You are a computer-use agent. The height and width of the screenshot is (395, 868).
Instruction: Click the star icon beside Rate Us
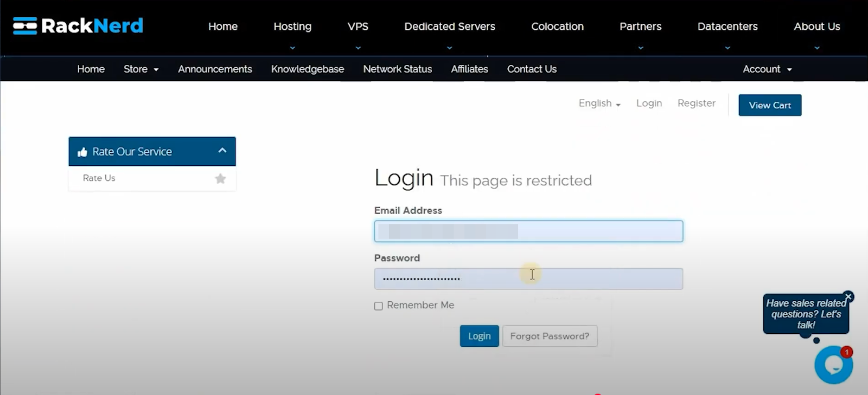pos(220,178)
